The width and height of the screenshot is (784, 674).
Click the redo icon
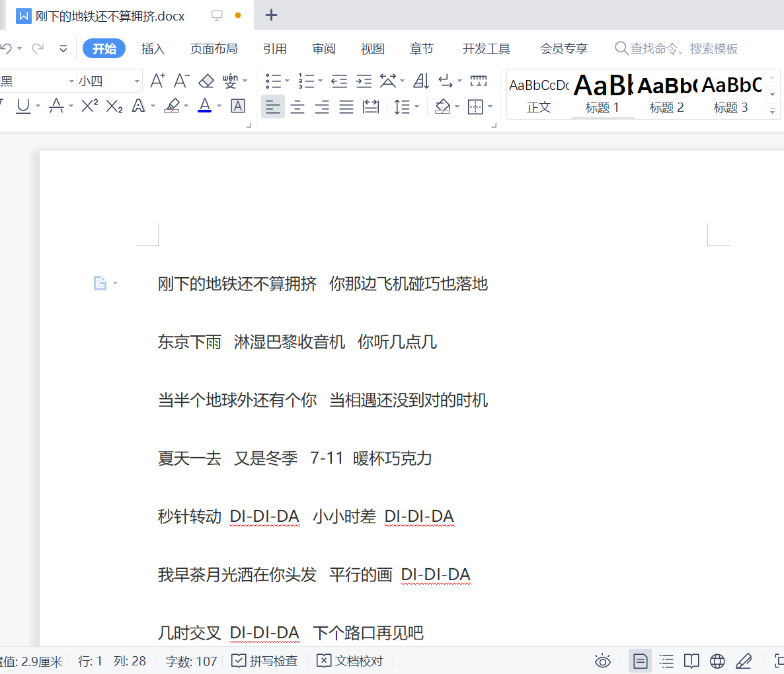[x=38, y=48]
